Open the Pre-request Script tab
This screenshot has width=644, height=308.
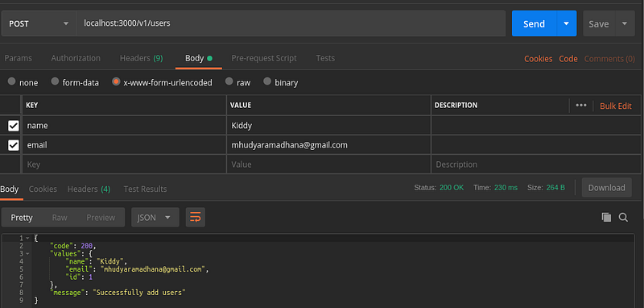click(x=264, y=58)
